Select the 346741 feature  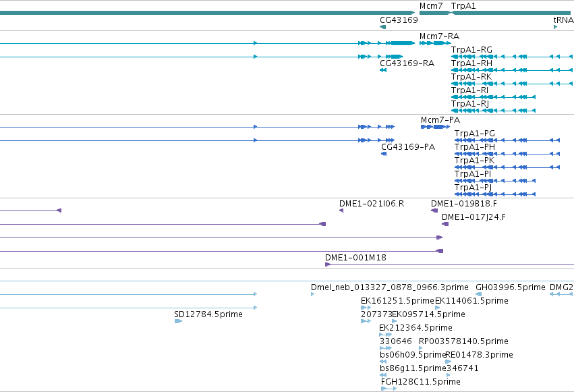coord(449,375)
